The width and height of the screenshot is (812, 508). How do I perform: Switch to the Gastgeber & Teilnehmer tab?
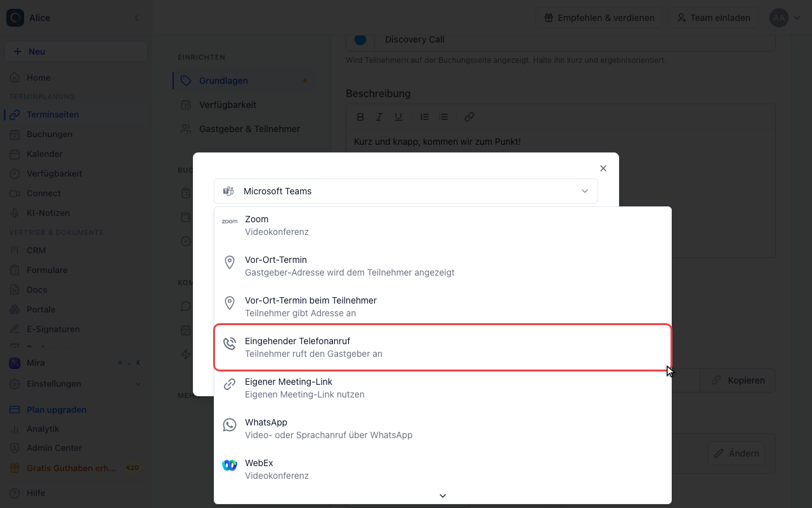pyautogui.click(x=244, y=129)
